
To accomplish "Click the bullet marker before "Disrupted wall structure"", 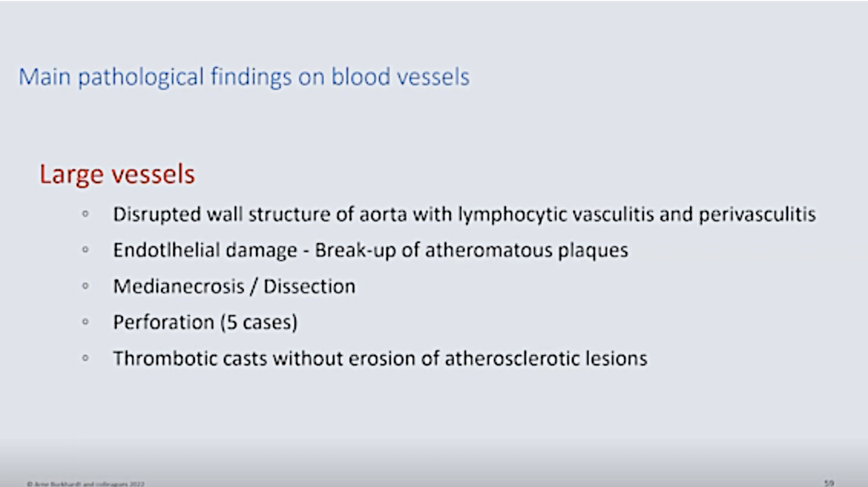I will [86, 214].
